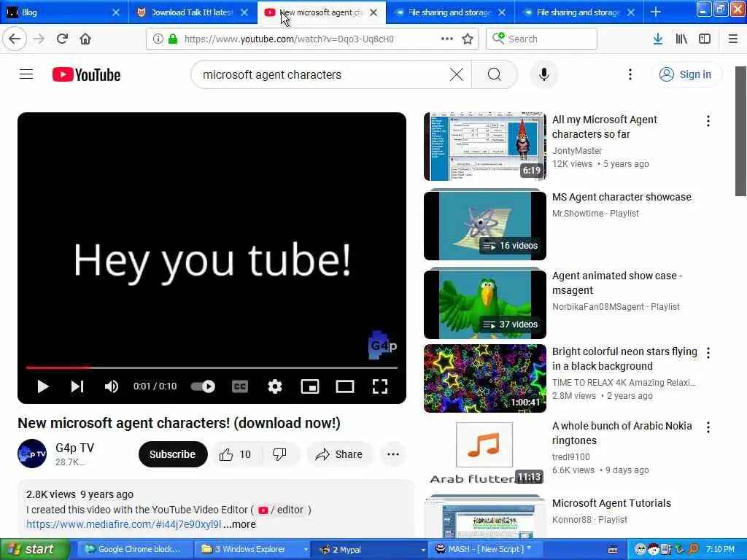Screen dimensions: 747x560
Task: Close the New microsoft agent YouTube tab
Action: 373,12
